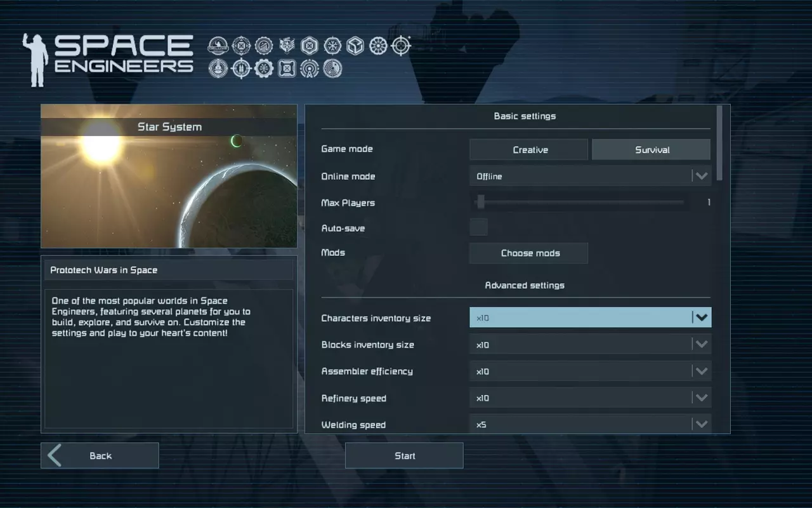This screenshot has width=812, height=508.
Task: Expand the Characters inventory size dropdown
Action: (x=590, y=317)
